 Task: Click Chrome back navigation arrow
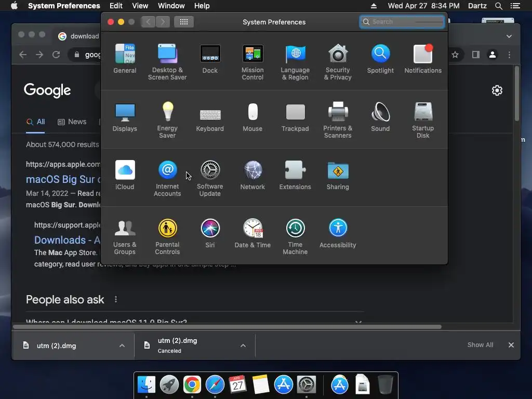23,55
